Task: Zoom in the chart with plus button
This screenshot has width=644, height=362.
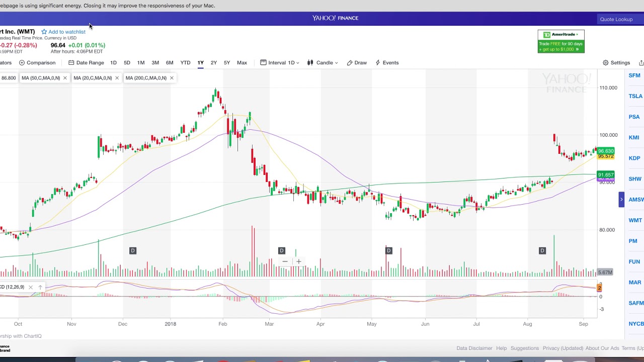Action: 298,261
